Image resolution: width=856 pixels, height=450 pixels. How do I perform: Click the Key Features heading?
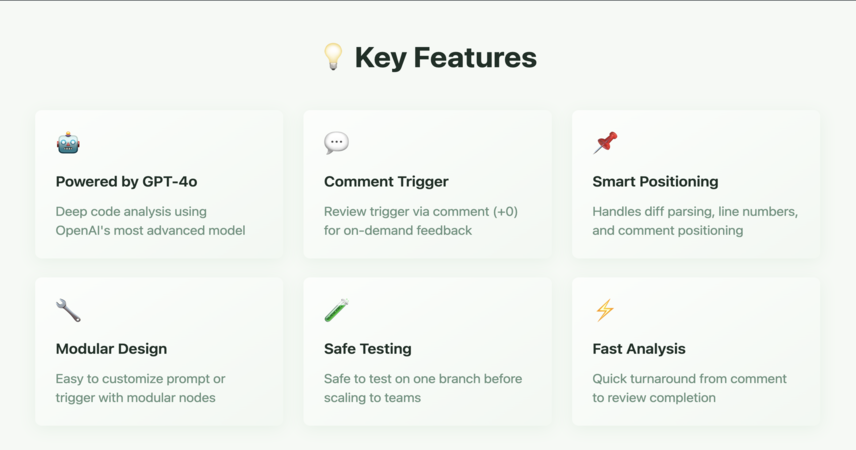(x=445, y=58)
